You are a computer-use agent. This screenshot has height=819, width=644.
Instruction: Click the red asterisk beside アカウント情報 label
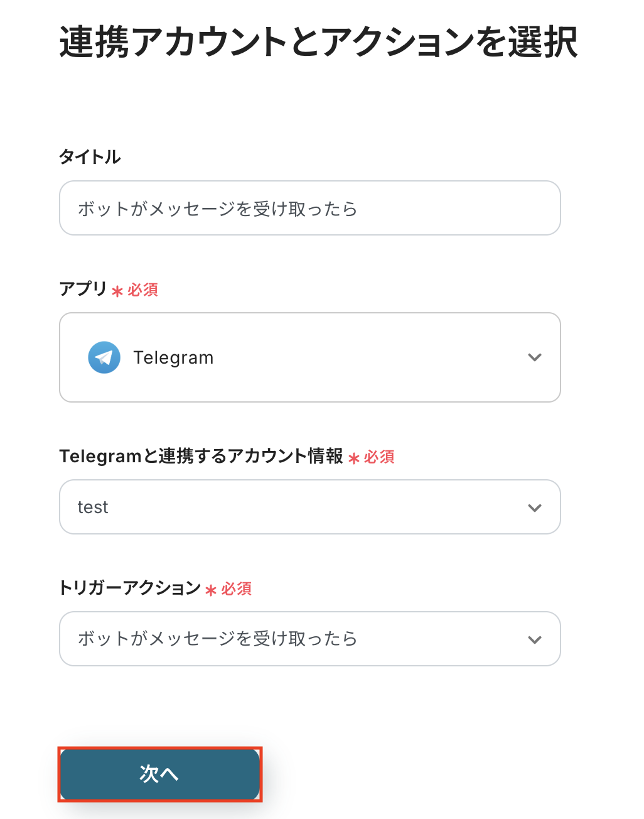(x=354, y=458)
